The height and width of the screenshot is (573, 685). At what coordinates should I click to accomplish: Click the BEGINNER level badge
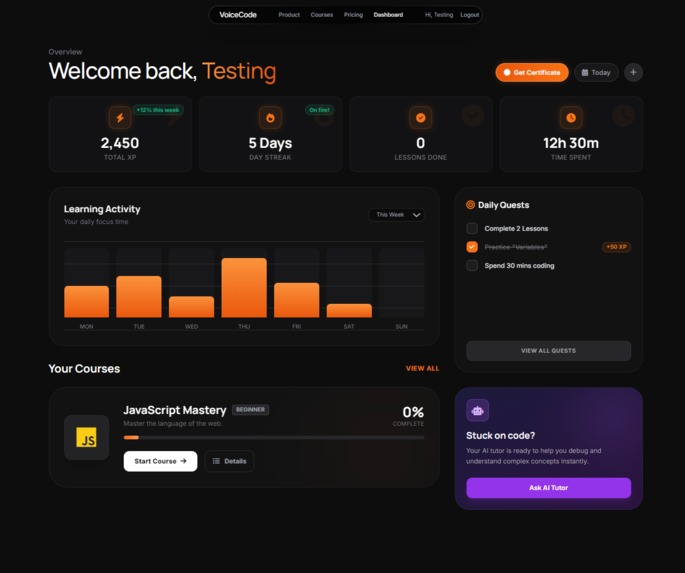[x=250, y=410]
